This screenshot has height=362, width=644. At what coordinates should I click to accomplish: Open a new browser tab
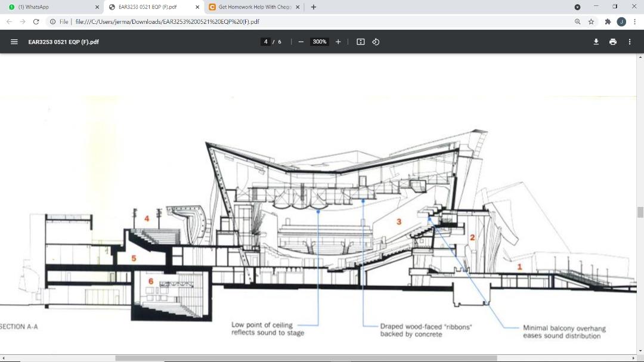[x=314, y=7]
